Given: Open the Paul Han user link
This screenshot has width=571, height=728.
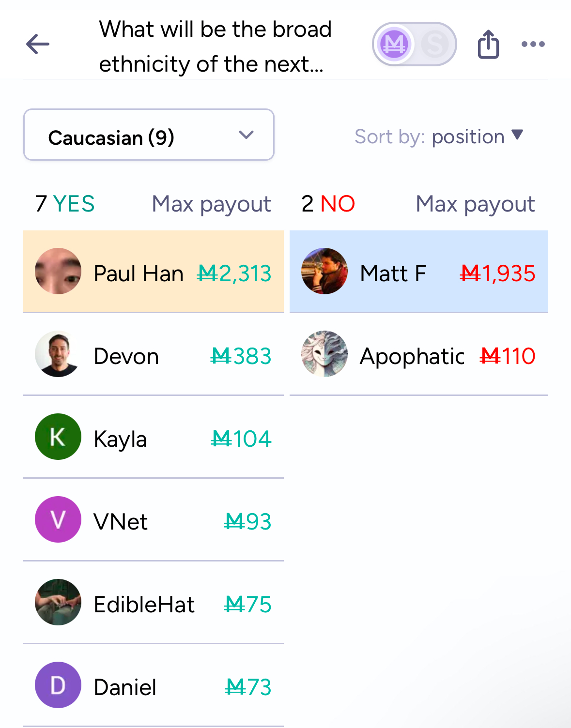Looking at the screenshot, I should [x=139, y=273].
